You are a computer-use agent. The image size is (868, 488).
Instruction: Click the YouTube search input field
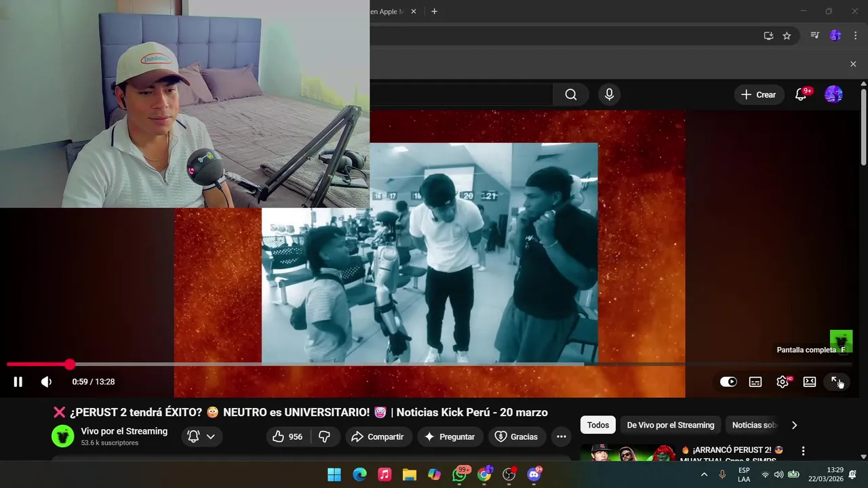[x=461, y=95]
